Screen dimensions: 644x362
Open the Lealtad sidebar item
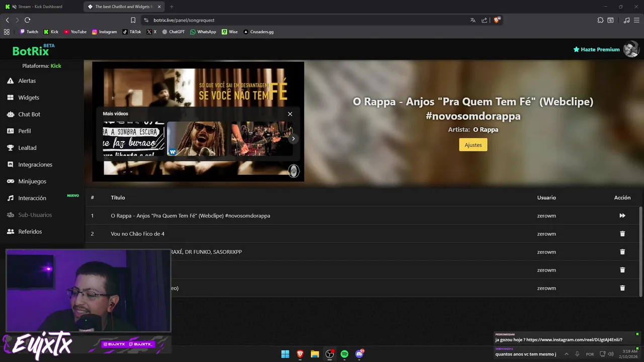[27, 148]
